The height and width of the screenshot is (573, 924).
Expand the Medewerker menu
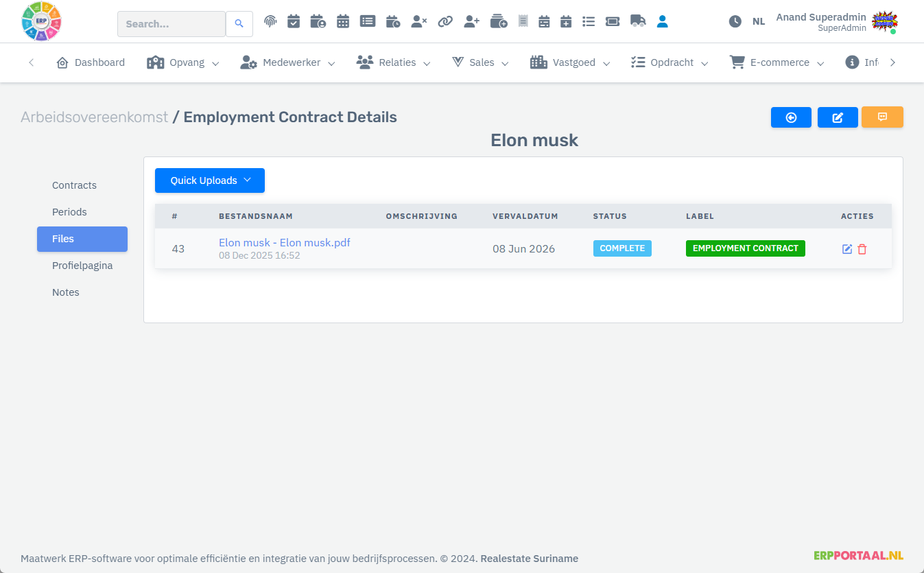point(287,62)
